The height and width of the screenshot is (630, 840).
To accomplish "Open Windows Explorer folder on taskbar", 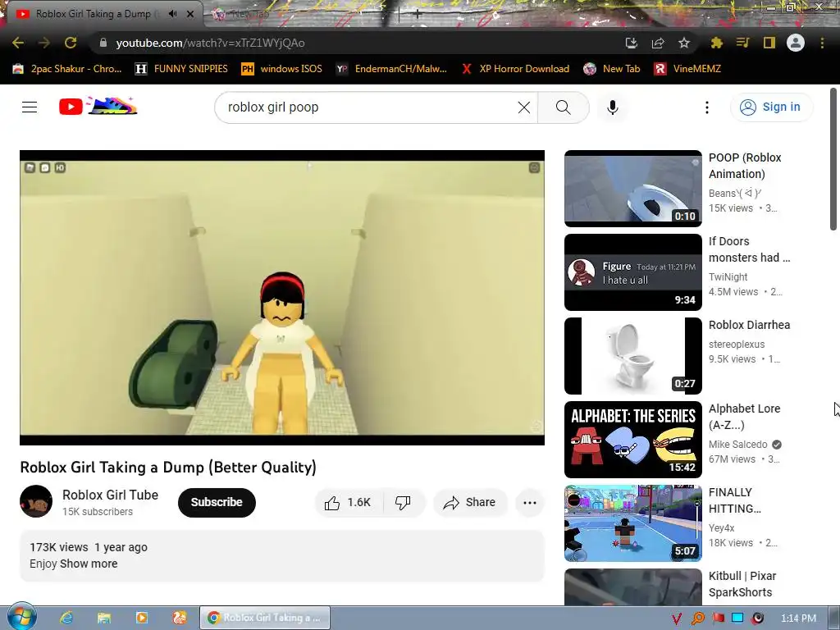I will coord(104,618).
